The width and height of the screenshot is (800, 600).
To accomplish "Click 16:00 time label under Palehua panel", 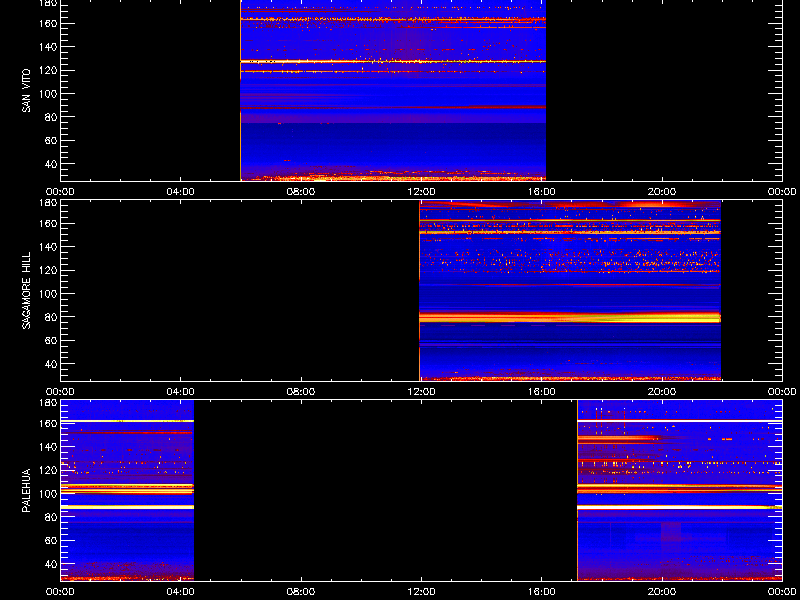I will [x=541, y=592].
